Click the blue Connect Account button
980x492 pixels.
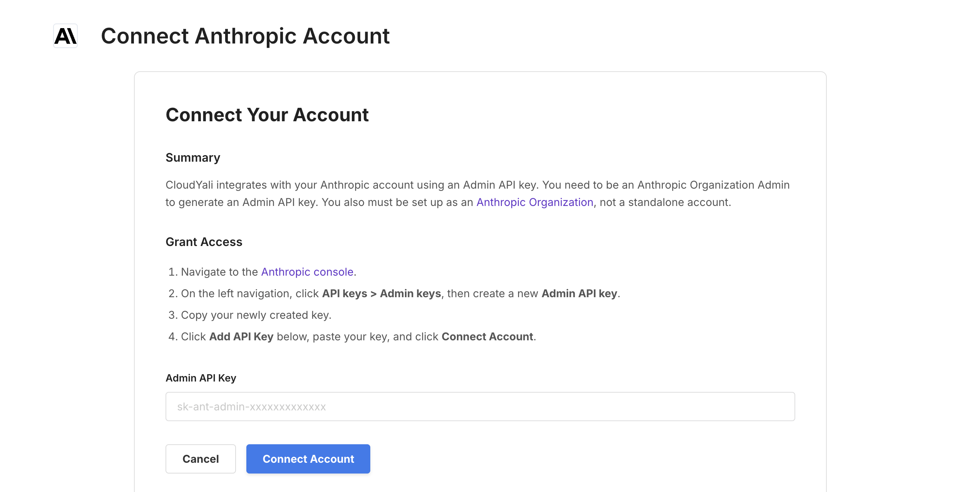308,459
